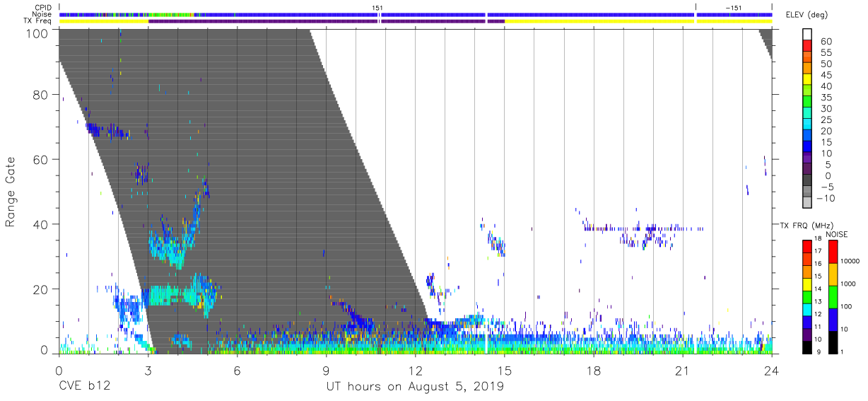868x401 pixels.
Task: Click the '12' tick on UT hours axis
Action: point(415,370)
